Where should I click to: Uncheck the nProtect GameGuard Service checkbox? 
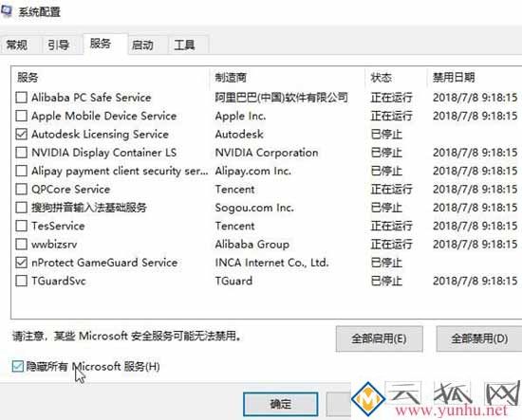[x=21, y=263]
